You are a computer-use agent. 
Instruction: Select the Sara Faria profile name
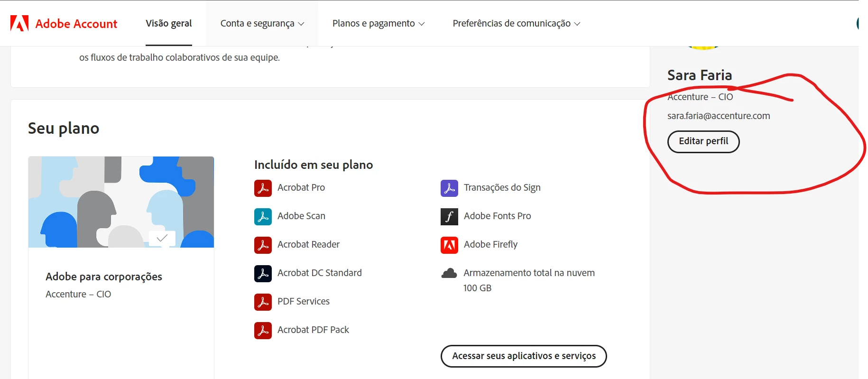point(700,75)
